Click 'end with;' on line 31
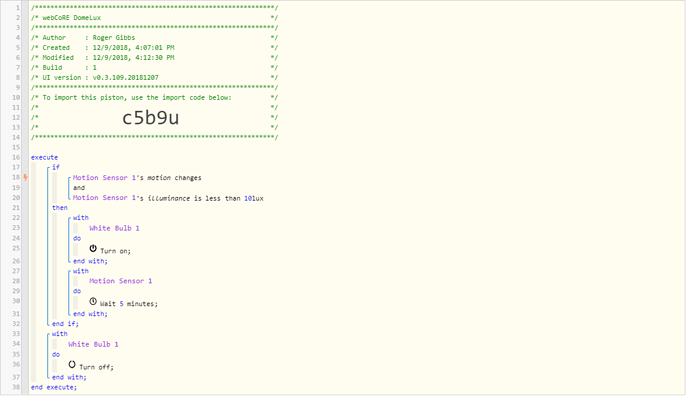Viewport: 690px width, 396px height. tap(90, 314)
